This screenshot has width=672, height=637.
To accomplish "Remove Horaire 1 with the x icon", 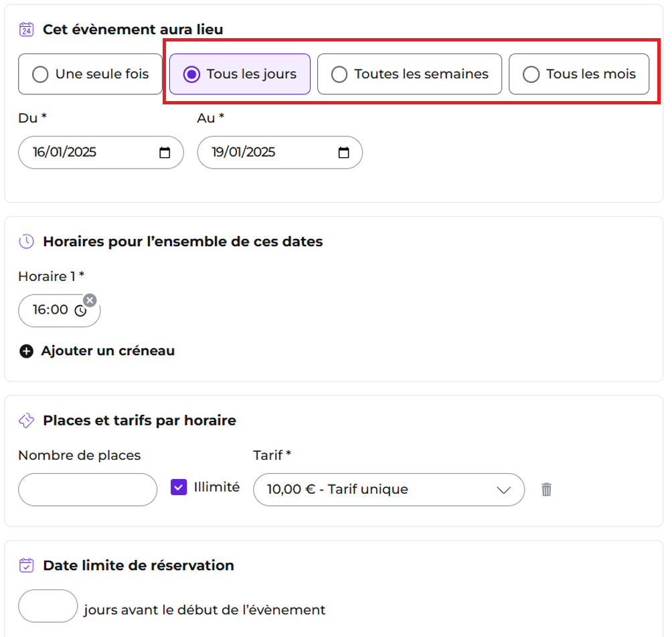I will (x=90, y=300).
